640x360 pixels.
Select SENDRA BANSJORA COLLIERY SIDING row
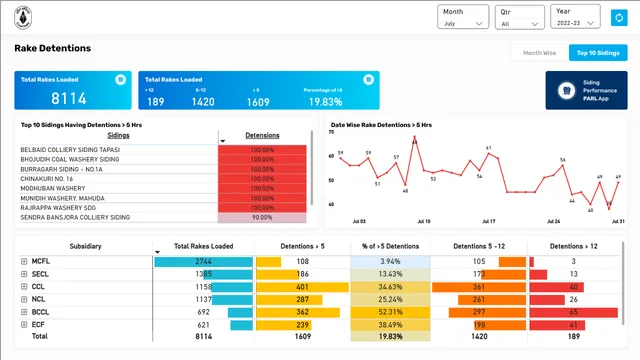(x=163, y=218)
